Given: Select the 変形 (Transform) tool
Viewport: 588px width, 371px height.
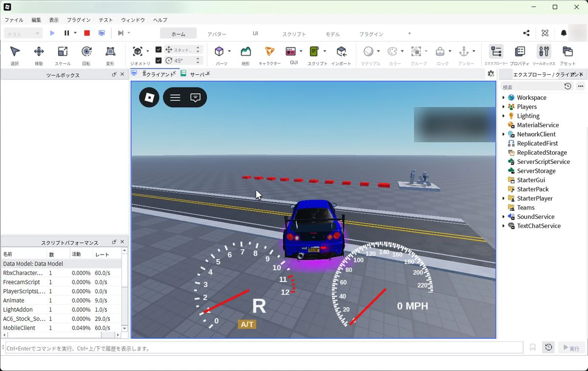Looking at the screenshot, I should pyautogui.click(x=110, y=55).
